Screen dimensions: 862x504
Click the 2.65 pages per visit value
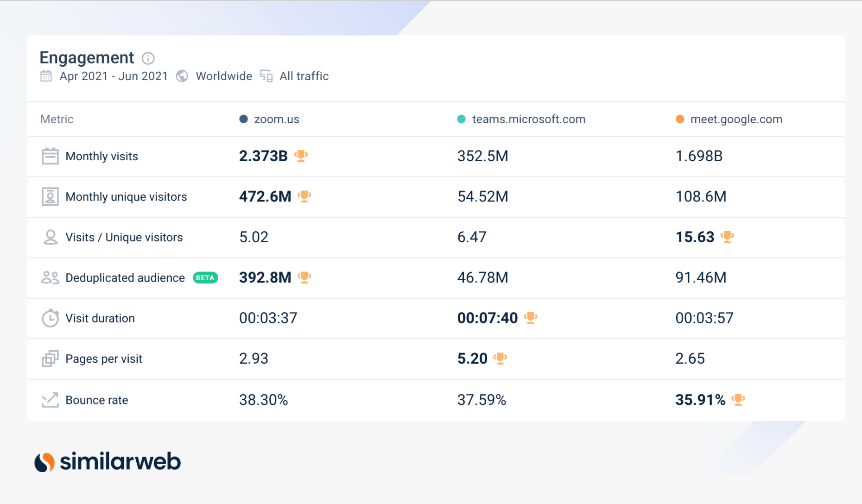[x=690, y=359]
